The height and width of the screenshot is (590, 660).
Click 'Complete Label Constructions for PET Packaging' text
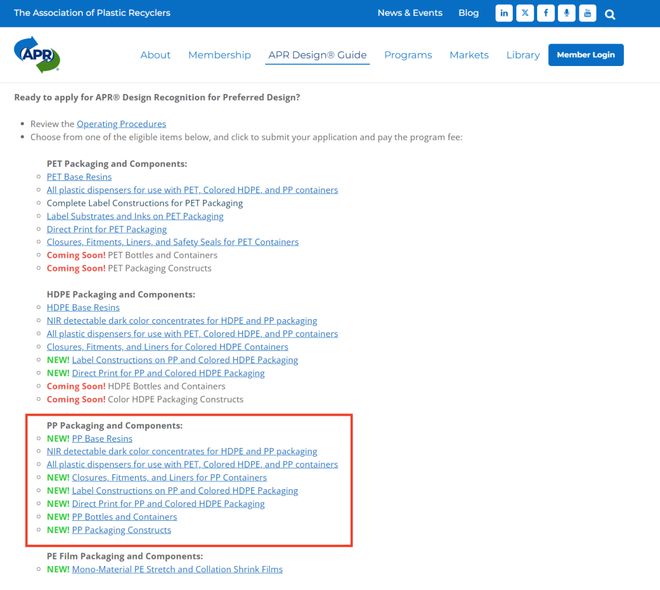coord(145,203)
